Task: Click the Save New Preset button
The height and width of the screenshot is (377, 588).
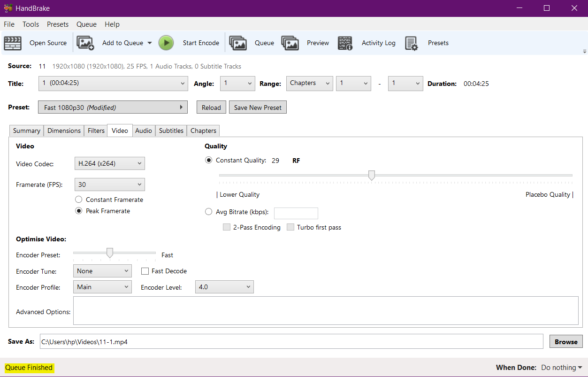Action: (x=258, y=108)
